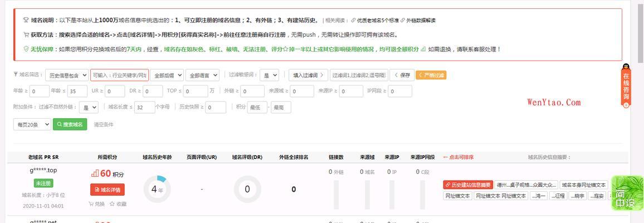
Task: Focus the 行业关键字 keyword input field
Action: [x=120, y=75]
